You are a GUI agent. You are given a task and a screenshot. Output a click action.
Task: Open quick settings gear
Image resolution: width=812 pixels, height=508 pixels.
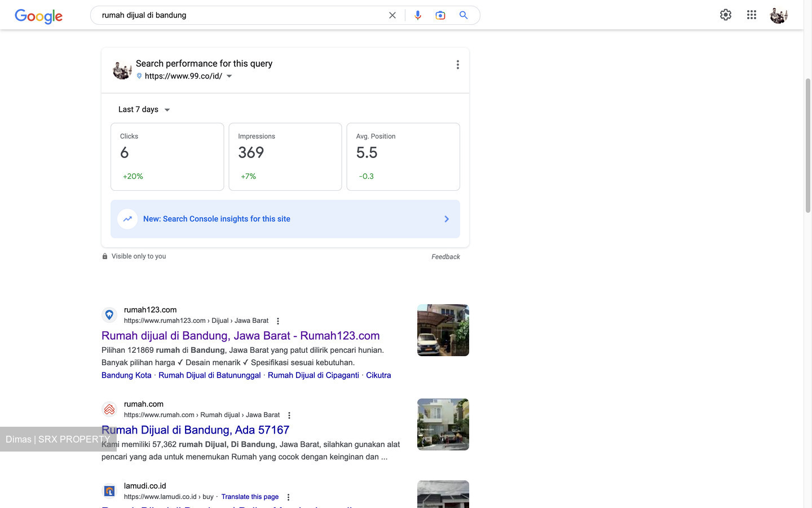(726, 15)
